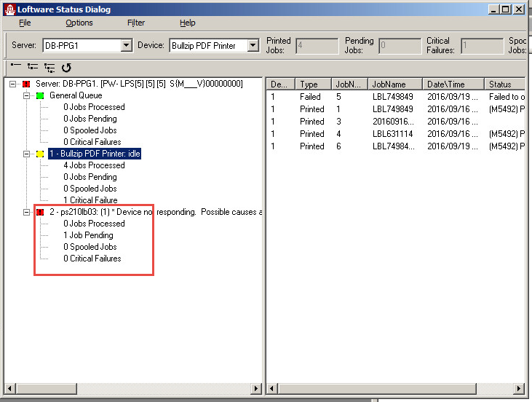Click the red ps210lb03 device status icon
Image resolution: width=532 pixels, height=402 pixels.
(40, 212)
